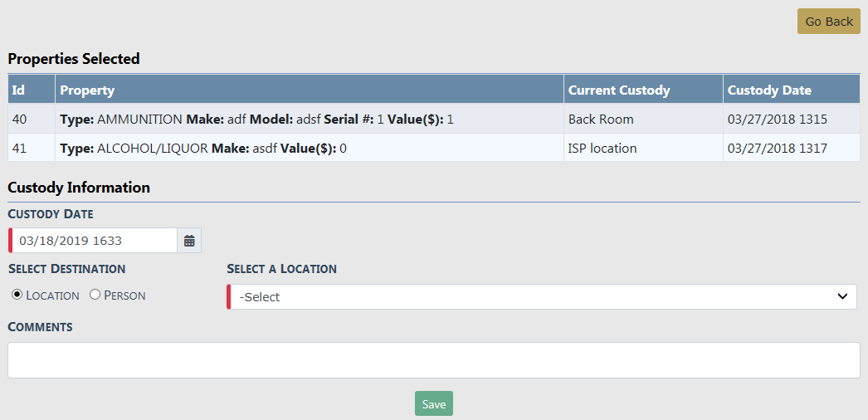Select the Location destination radio button
Image resolution: width=868 pixels, height=420 pixels.
(x=17, y=295)
